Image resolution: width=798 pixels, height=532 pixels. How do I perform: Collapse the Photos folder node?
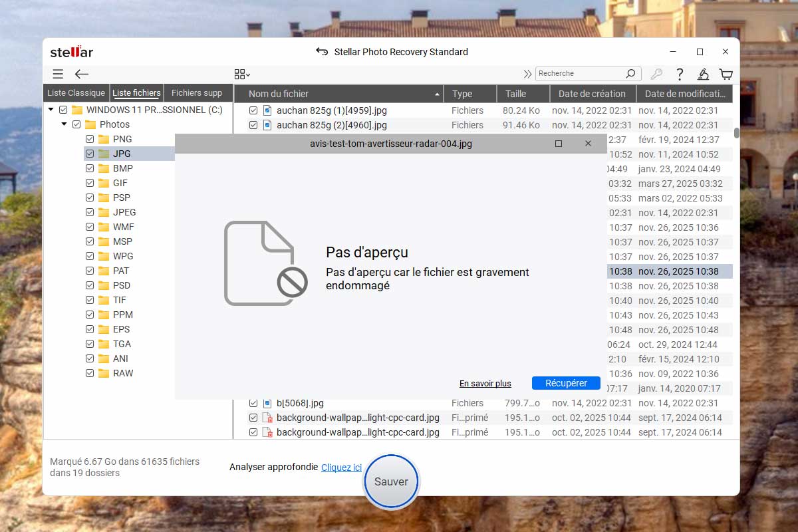point(64,124)
